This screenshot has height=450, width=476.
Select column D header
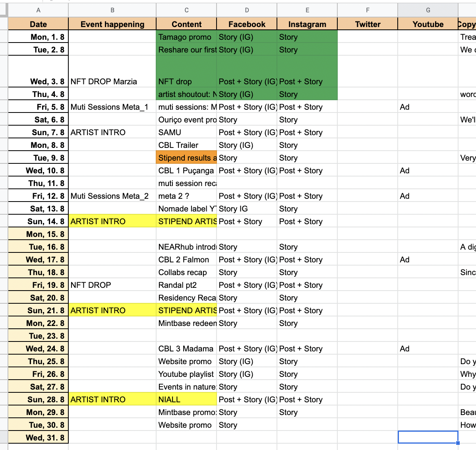coord(247,10)
